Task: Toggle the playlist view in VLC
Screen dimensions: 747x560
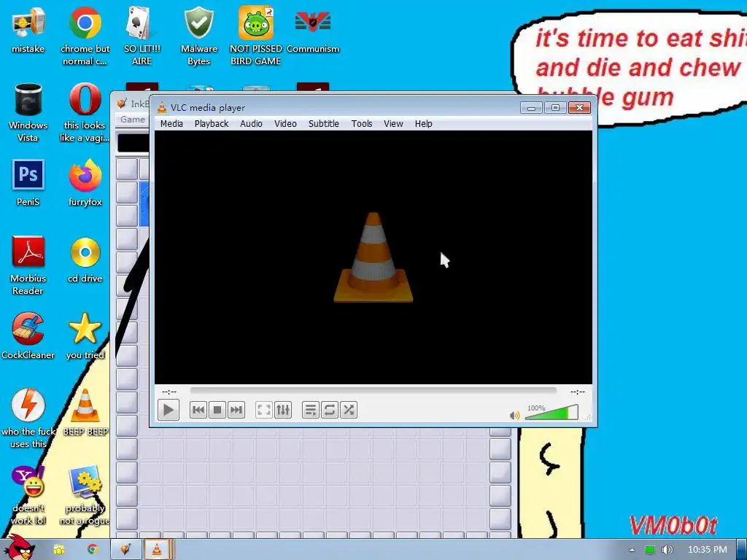Action: pos(311,410)
